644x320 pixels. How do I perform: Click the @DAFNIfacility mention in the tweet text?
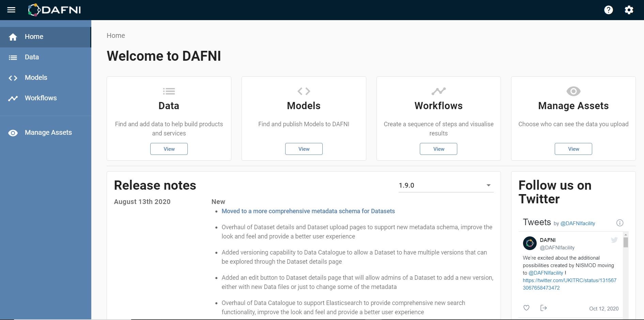tap(546, 273)
